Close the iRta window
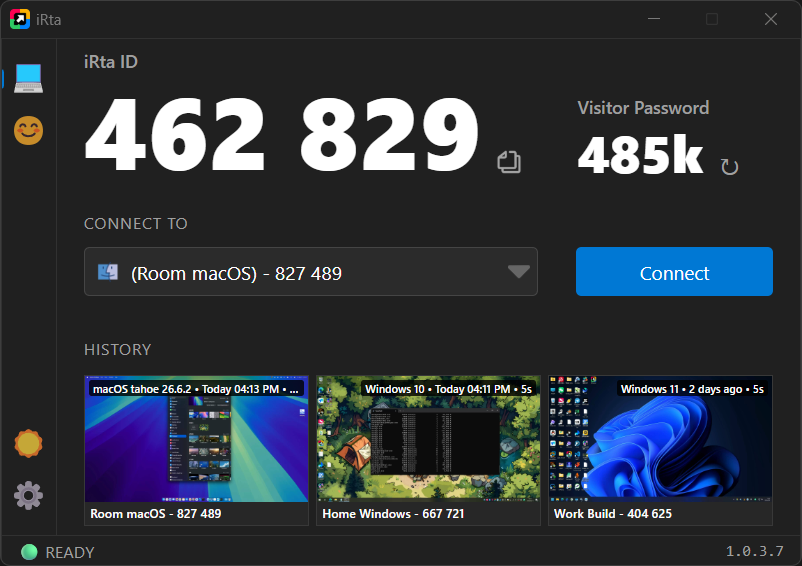Screen dimensions: 802x566 point(771,19)
